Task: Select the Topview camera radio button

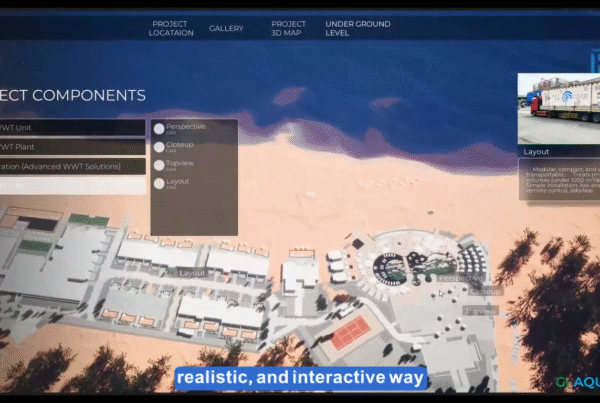Action: click(159, 165)
